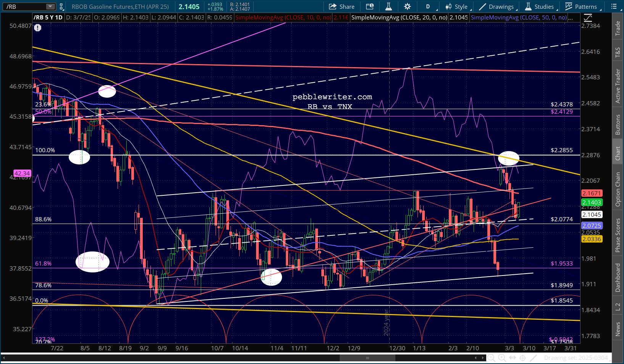Click the blue 2.0725 price bubble
The width and height of the screenshot is (624, 364).
point(592,226)
